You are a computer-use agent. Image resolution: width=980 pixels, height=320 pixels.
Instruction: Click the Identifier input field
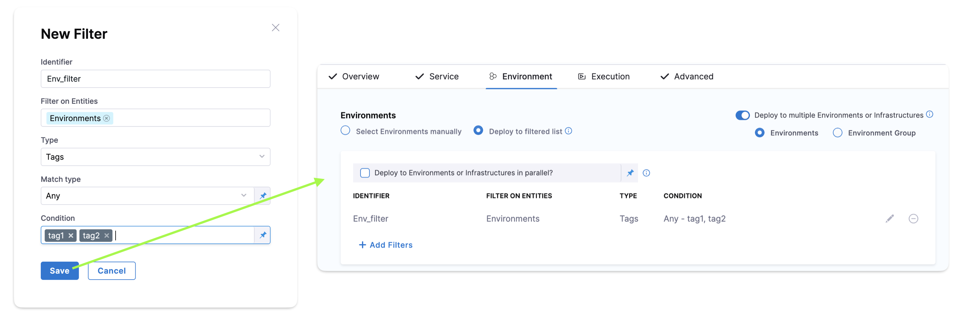(155, 78)
